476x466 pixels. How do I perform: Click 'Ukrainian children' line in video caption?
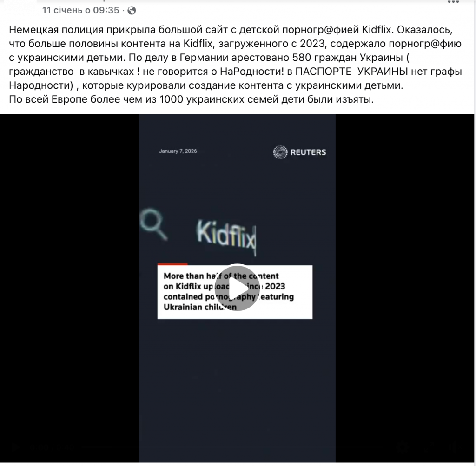200,307
